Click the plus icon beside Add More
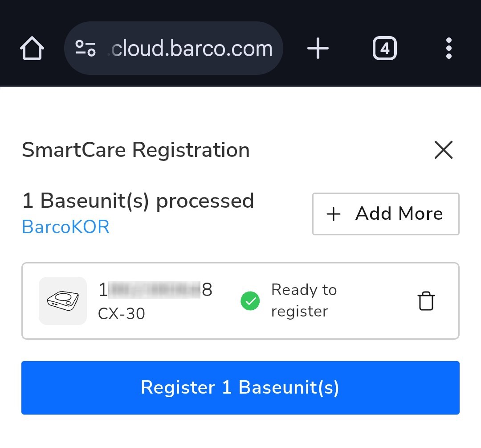 pos(334,214)
